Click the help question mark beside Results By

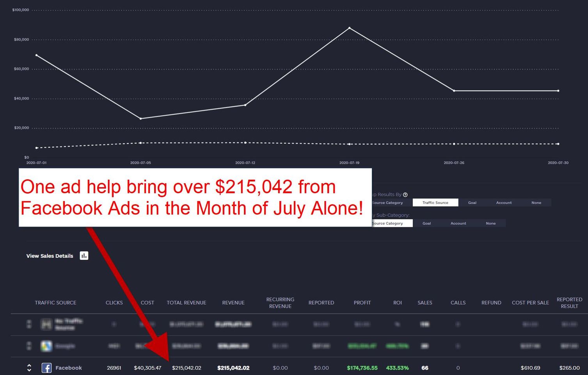click(x=405, y=195)
